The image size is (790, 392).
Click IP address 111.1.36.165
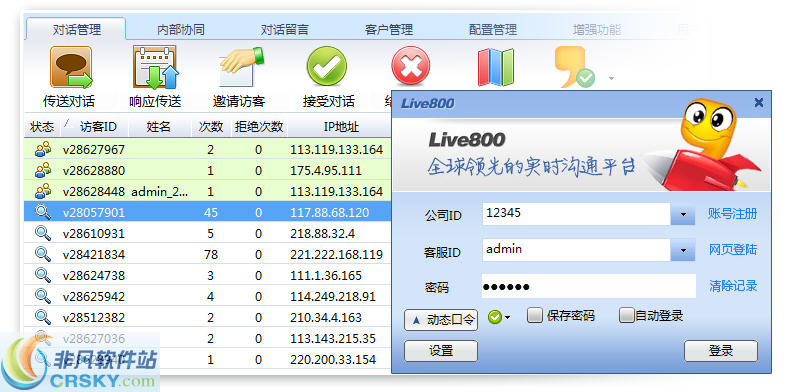pyautogui.click(x=326, y=276)
